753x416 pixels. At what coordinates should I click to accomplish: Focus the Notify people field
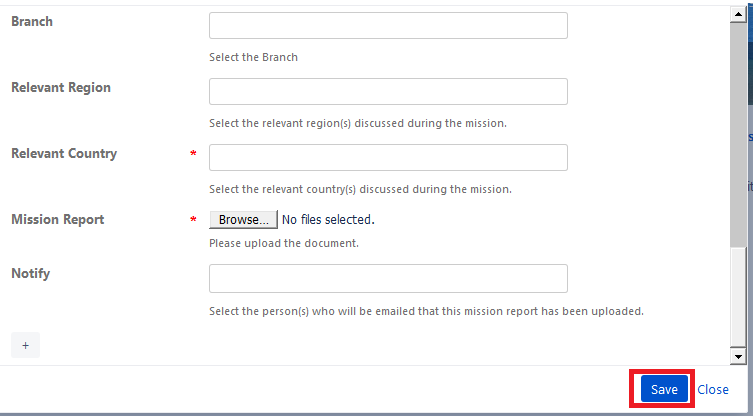pos(388,279)
